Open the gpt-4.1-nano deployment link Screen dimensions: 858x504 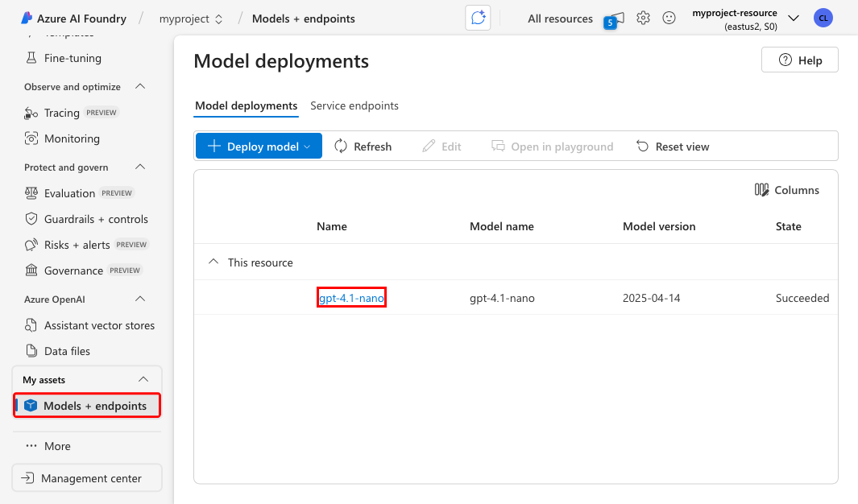351,297
